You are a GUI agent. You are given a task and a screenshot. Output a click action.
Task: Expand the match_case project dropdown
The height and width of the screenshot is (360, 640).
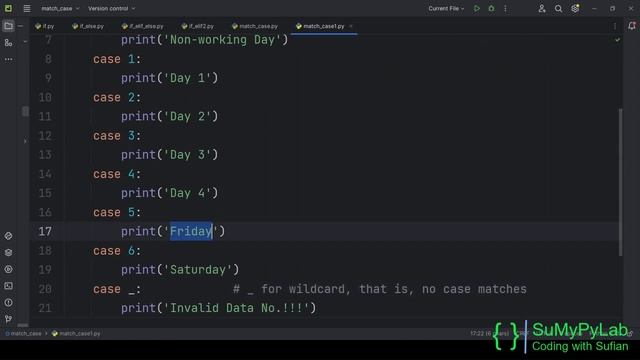point(60,8)
